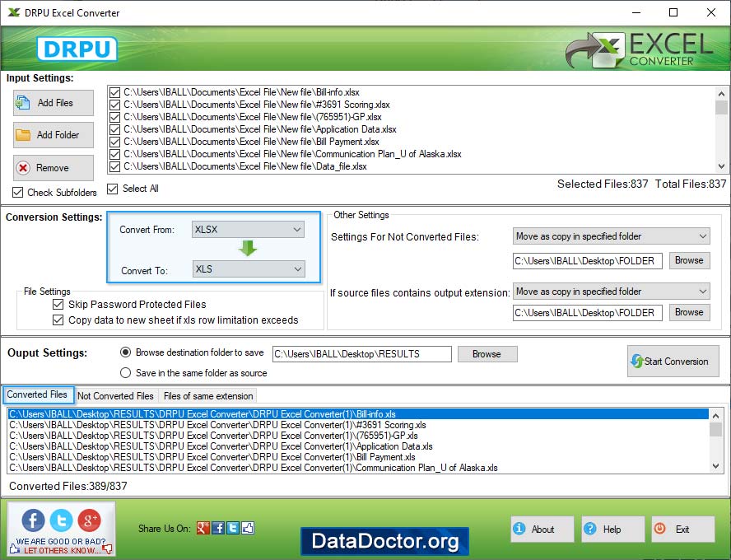Open Twitter large round icon
Screen dimensions: 731x560
click(x=61, y=520)
